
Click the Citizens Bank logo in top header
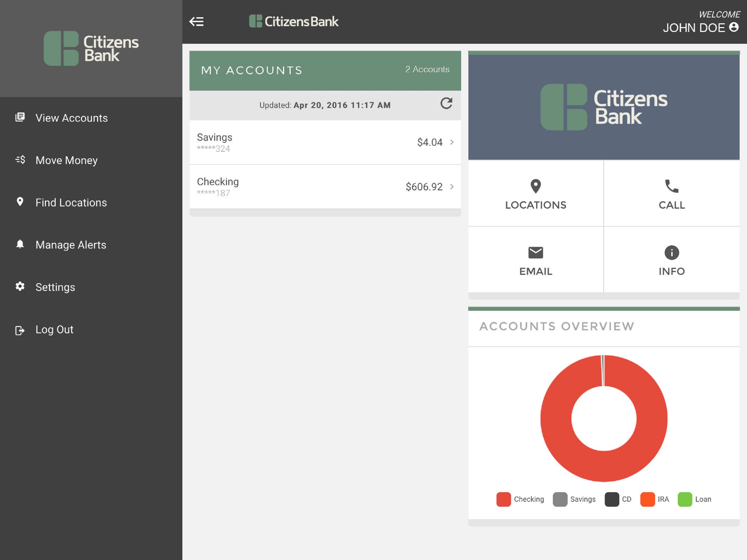pos(293,21)
